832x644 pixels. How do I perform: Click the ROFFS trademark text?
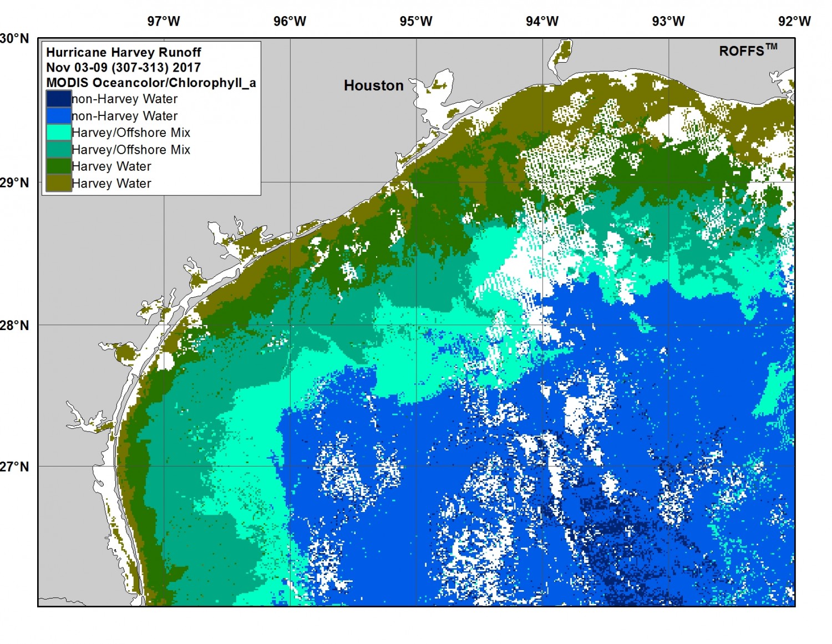pyautogui.click(x=748, y=50)
